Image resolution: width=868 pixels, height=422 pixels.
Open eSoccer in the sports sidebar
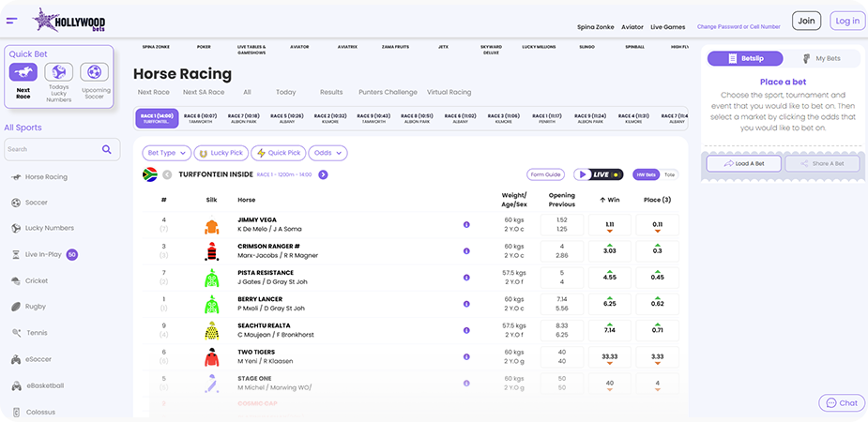coord(31,359)
